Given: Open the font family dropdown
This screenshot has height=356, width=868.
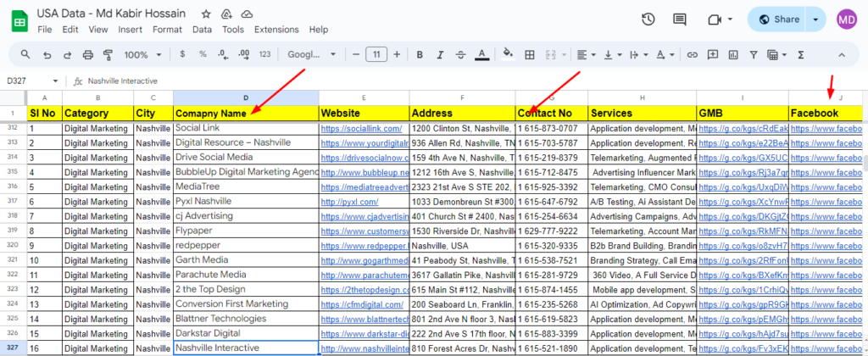Looking at the screenshot, I should point(312,54).
